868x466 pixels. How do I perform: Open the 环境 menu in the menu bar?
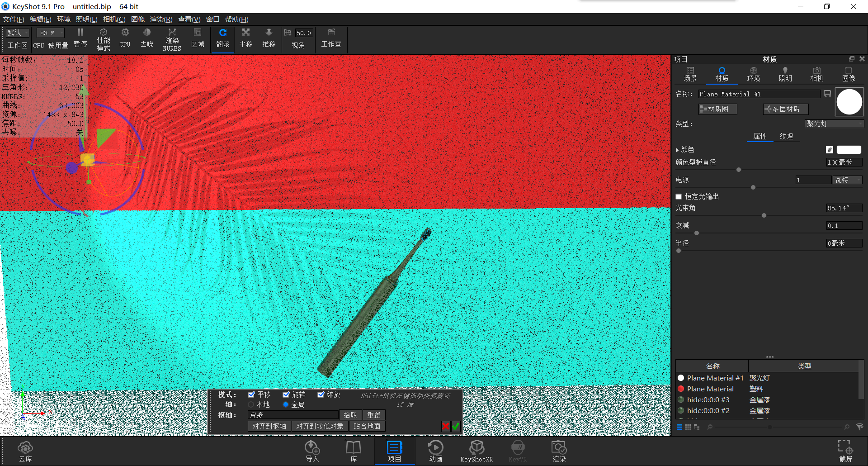63,19
